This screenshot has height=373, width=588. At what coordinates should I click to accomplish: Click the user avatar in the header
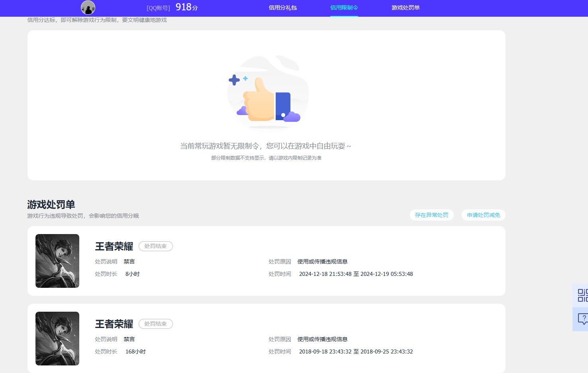pyautogui.click(x=88, y=8)
